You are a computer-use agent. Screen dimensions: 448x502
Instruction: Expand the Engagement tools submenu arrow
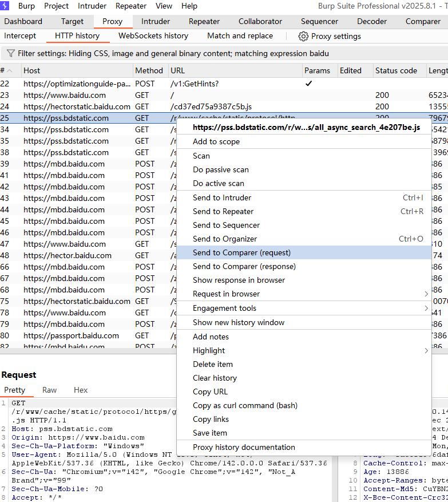(x=426, y=309)
